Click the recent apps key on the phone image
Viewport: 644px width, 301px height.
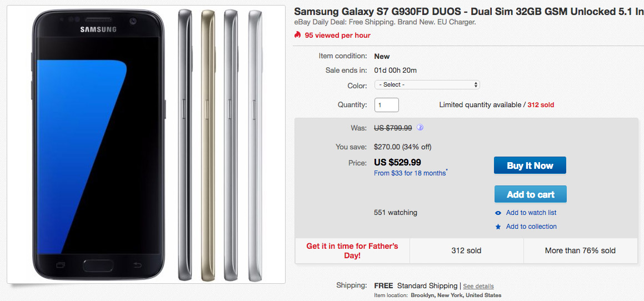tap(60, 264)
